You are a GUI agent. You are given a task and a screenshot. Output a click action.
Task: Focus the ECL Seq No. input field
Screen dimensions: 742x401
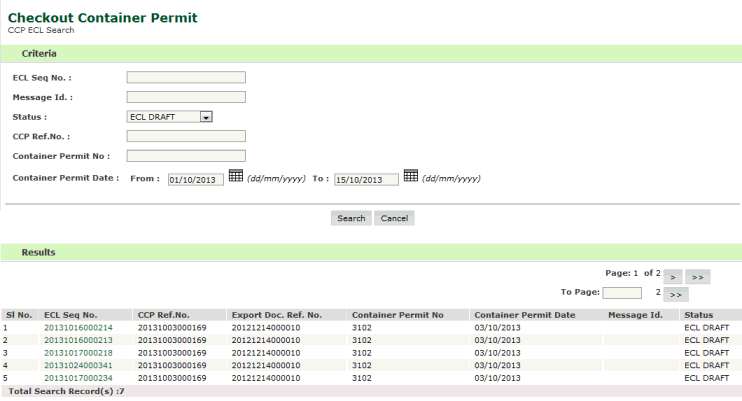pyautogui.click(x=186, y=77)
